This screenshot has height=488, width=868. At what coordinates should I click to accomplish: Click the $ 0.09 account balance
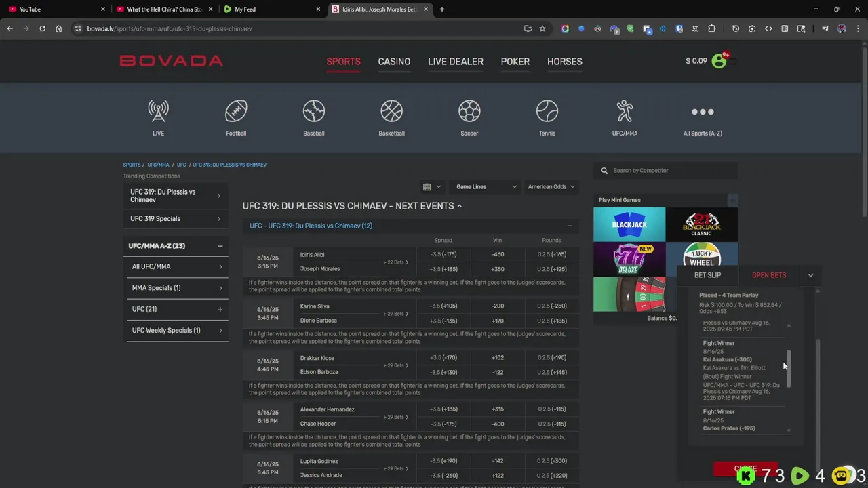click(x=696, y=61)
